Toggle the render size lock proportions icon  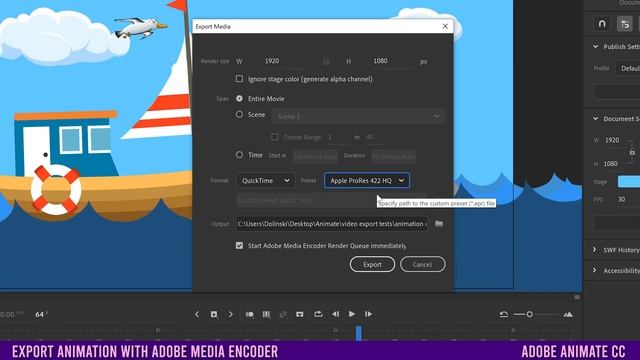pos(326,61)
